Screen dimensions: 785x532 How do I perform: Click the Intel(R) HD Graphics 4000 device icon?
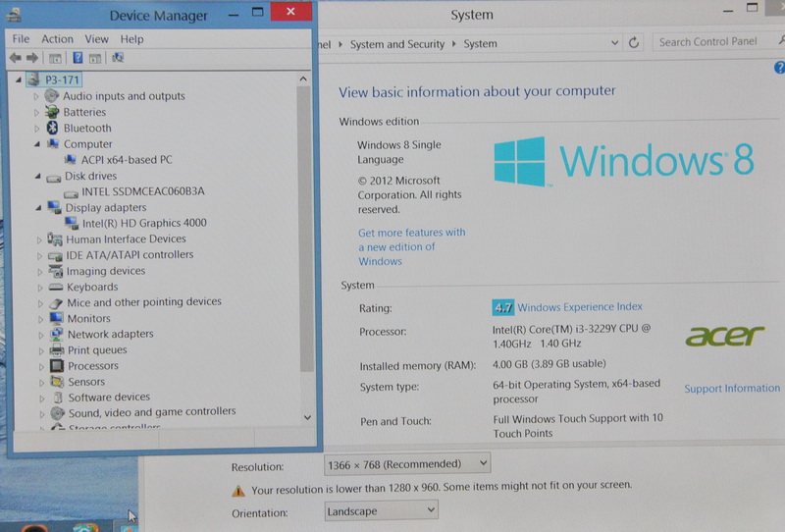click(x=72, y=223)
